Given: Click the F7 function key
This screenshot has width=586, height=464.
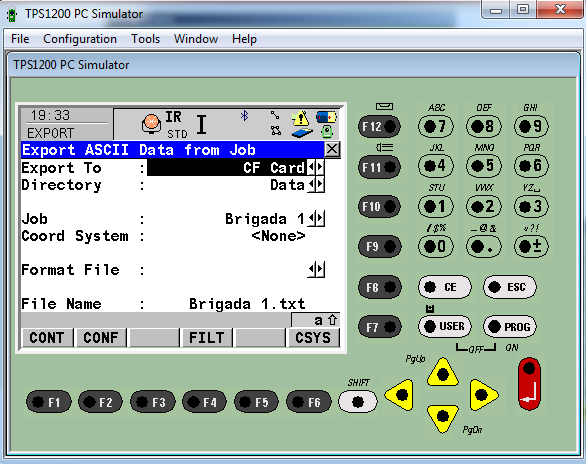Looking at the screenshot, I should click(x=379, y=327).
